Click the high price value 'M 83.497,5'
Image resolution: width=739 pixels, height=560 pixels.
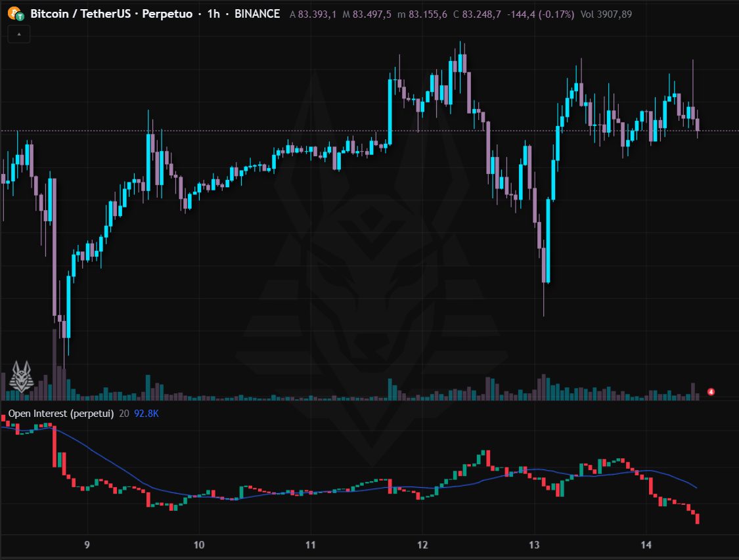pos(367,14)
